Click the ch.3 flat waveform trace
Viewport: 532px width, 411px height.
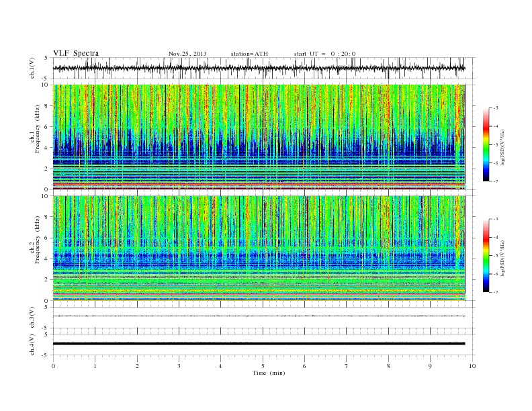click(259, 316)
